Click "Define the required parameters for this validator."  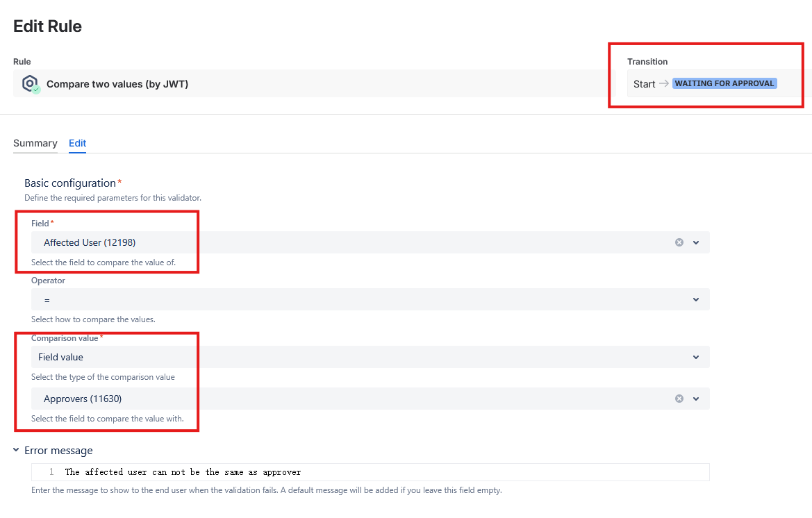(113, 198)
